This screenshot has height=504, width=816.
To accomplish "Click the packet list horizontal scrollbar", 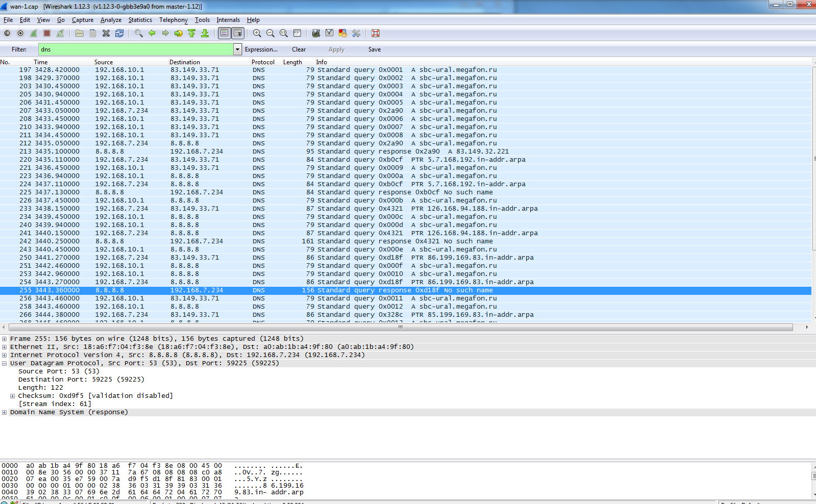I will pyautogui.click(x=401, y=327).
